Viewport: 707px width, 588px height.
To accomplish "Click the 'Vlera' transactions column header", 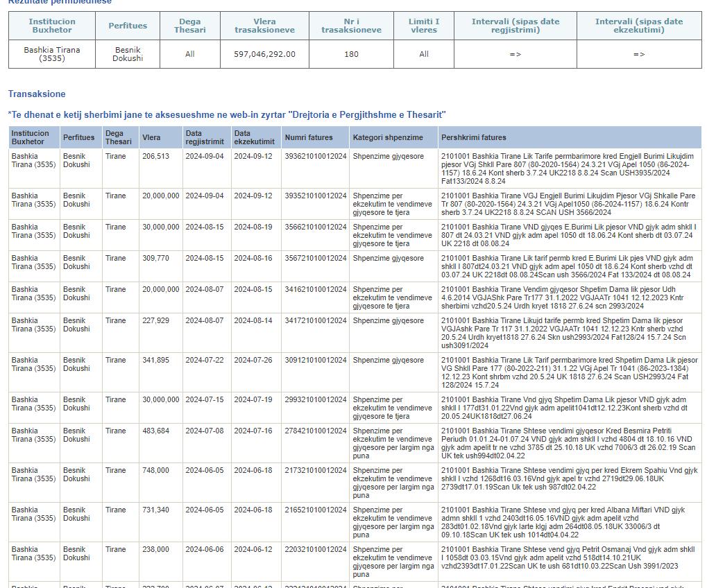I will (151, 137).
